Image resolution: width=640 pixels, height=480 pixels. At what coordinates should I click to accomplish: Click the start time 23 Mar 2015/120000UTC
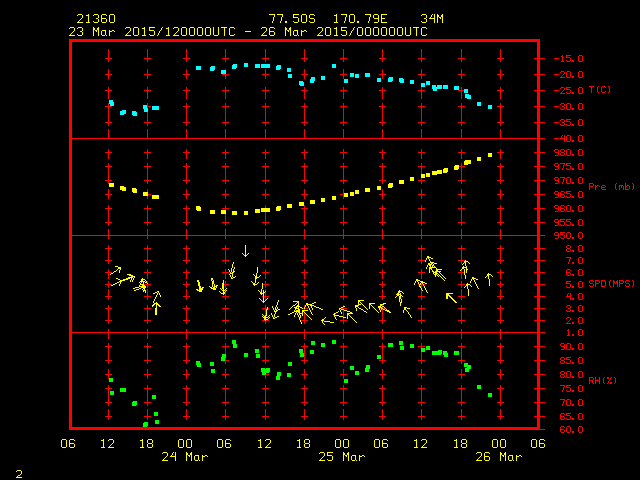[152, 32]
